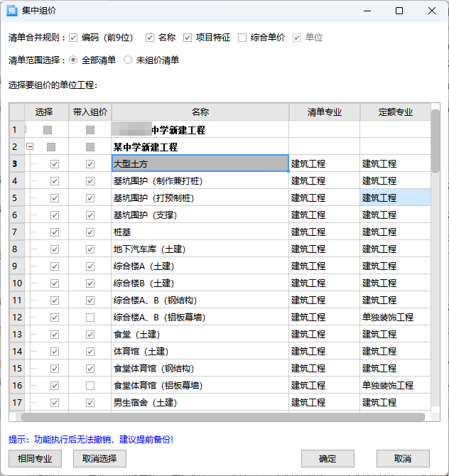Toggle the 编码 (前9位) merge rule checkbox

pos(73,38)
